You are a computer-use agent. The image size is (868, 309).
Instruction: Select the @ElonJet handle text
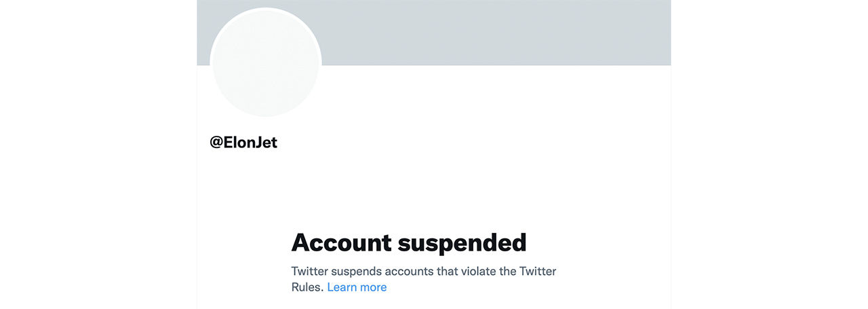click(x=243, y=143)
